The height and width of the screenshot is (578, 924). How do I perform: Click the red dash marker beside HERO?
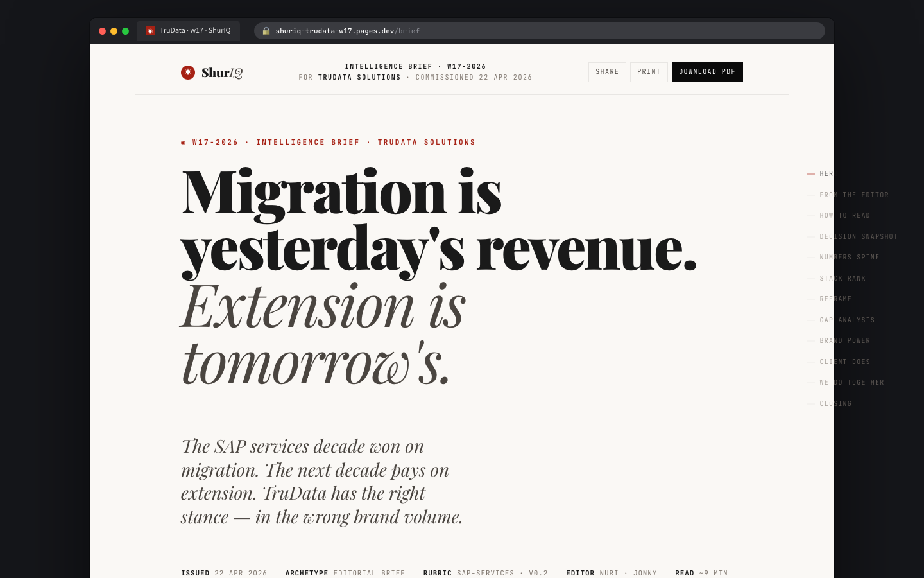[x=810, y=173]
